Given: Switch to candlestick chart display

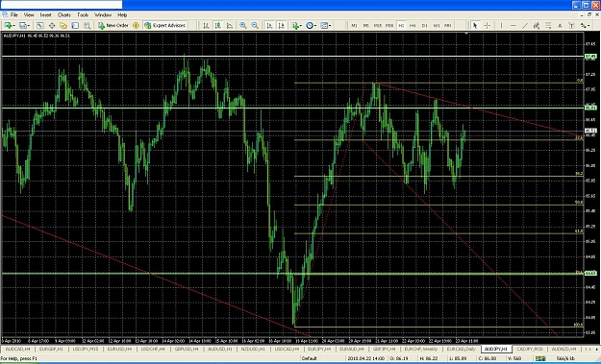Looking at the screenshot, I should [217, 25].
